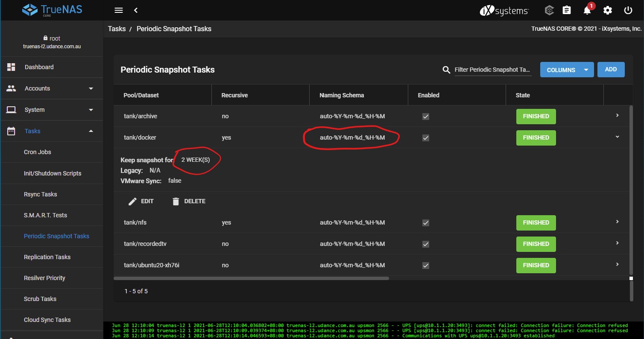Click the Filter Periodic Snapshot Tasks field

pyautogui.click(x=493, y=70)
